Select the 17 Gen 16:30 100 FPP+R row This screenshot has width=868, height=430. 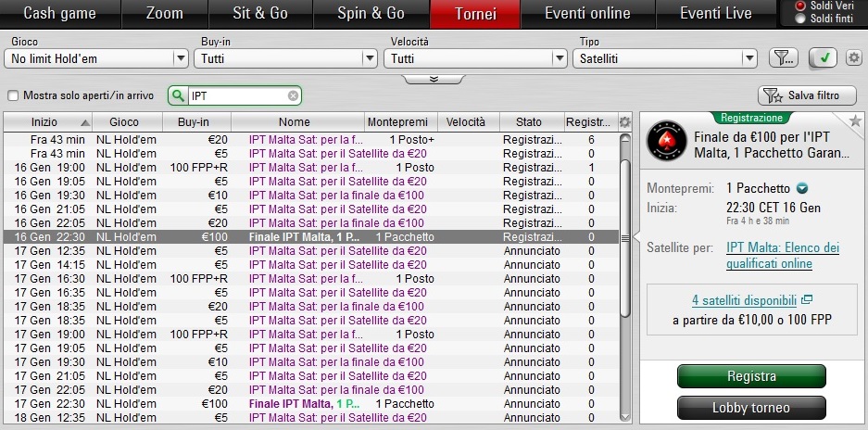311,278
